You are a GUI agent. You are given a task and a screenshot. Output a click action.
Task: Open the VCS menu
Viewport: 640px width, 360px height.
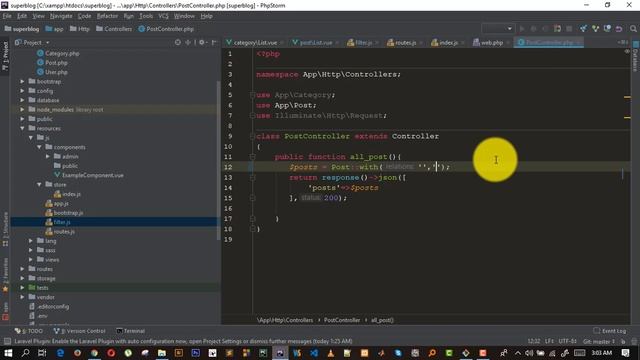[163, 16]
